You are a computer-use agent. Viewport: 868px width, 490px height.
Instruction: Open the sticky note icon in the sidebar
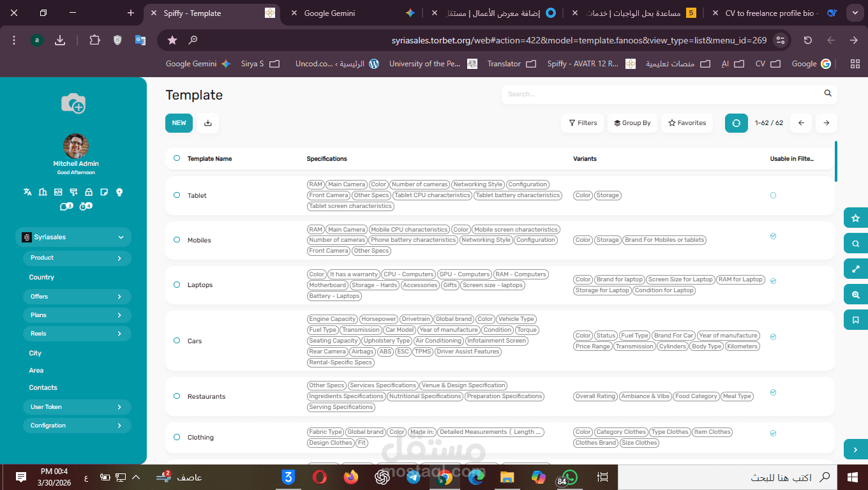(104, 192)
